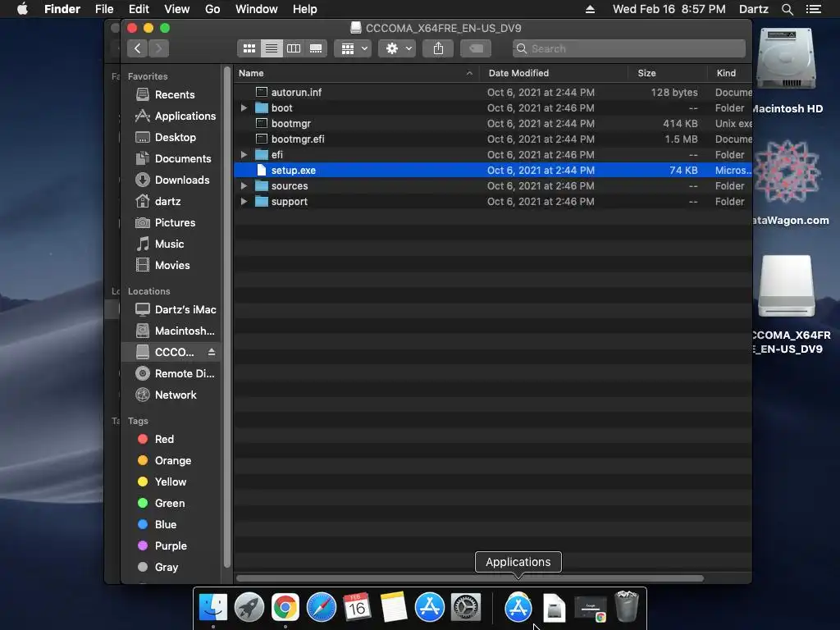The image size is (840, 630).
Task: Select the Gray tag
Action: tap(158, 568)
